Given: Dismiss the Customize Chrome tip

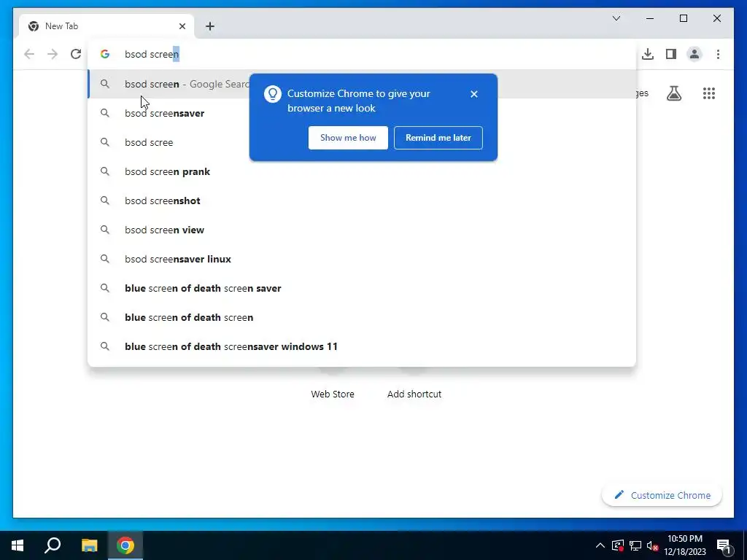Looking at the screenshot, I should 474,94.
